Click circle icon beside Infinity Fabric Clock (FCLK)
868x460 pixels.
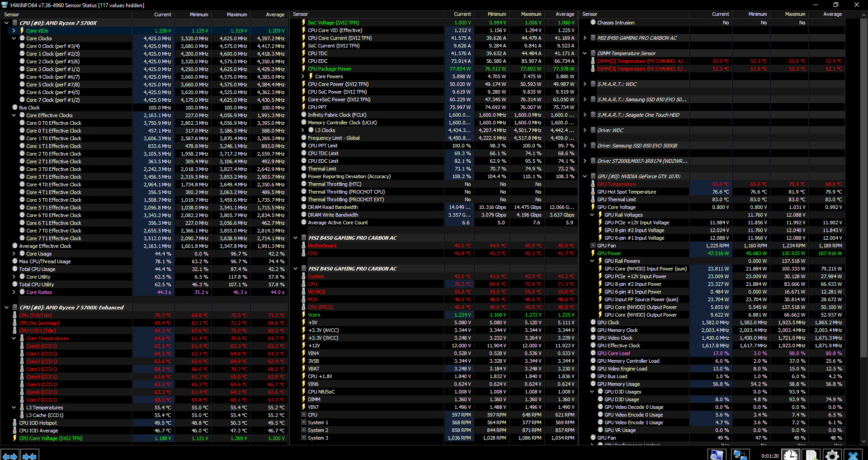click(304, 115)
